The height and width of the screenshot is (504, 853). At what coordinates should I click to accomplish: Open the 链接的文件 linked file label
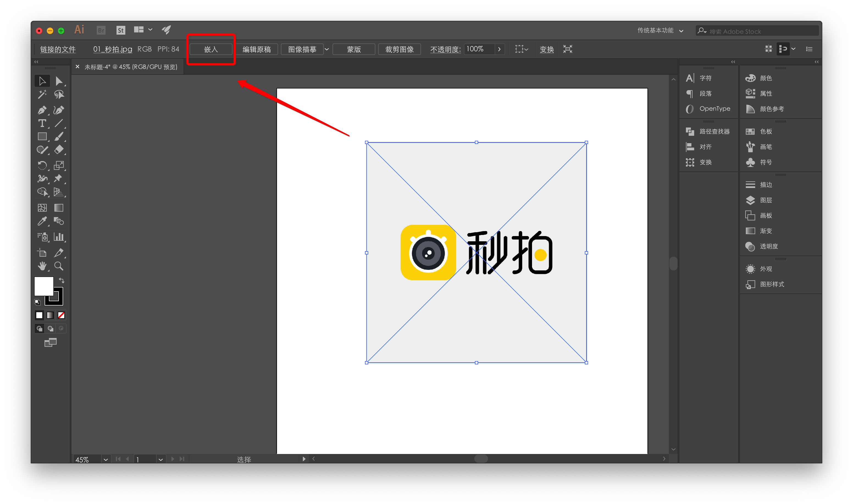[x=58, y=49]
